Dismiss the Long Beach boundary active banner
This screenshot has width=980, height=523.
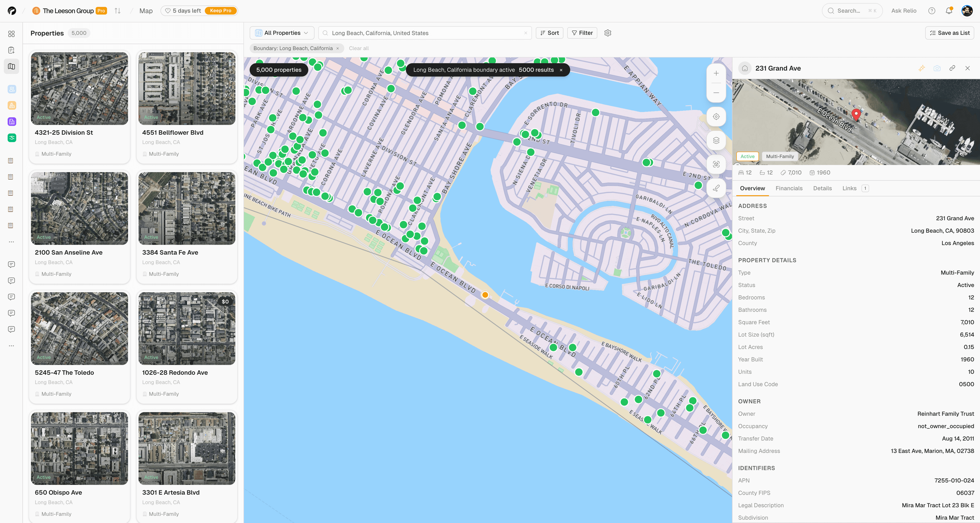(561, 70)
